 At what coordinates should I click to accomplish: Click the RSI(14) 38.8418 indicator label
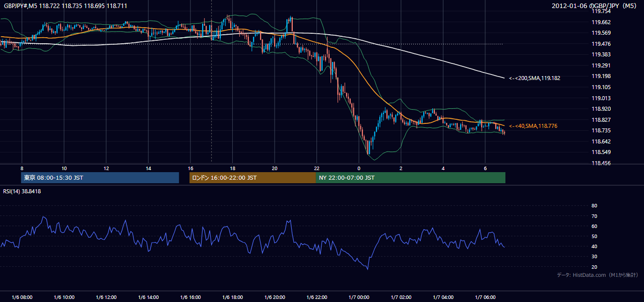[x=22, y=191]
